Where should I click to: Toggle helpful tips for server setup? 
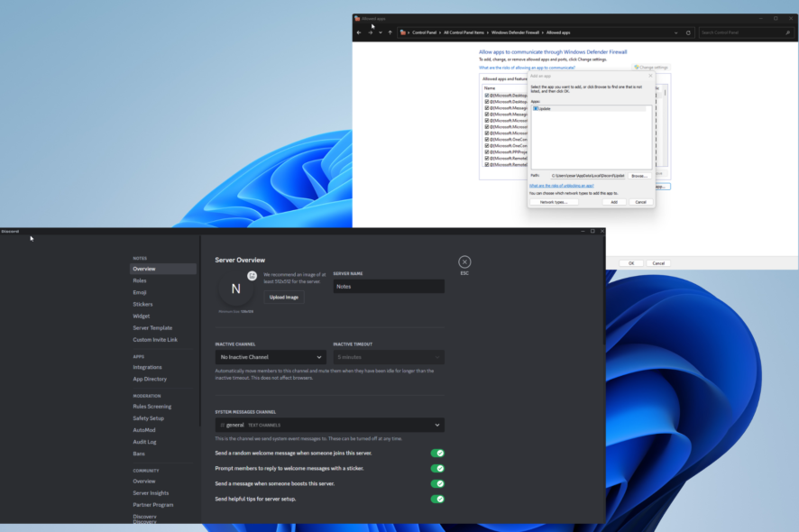[x=437, y=499]
